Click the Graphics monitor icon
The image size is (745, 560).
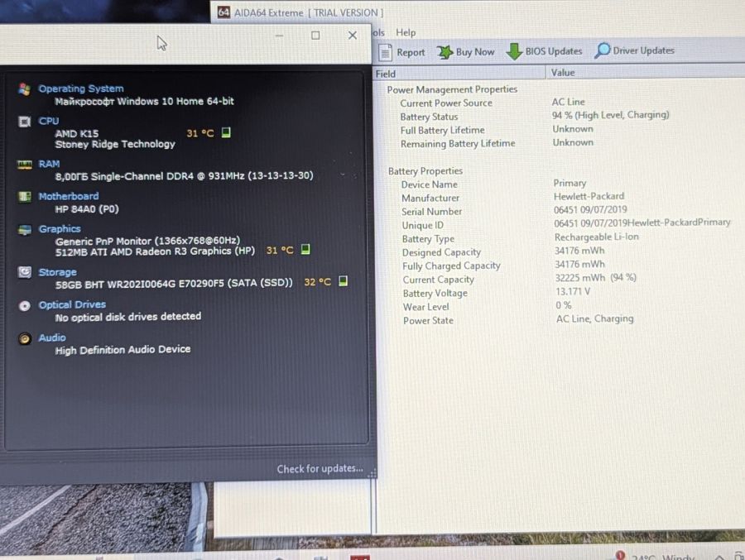[x=25, y=229]
